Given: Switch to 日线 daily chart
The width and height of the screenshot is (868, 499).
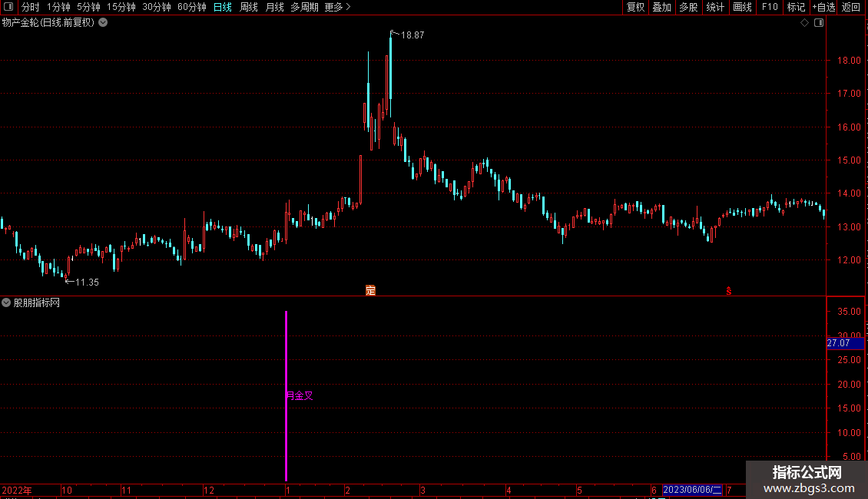Looking at the screenshot, I should tap(223, 7).
